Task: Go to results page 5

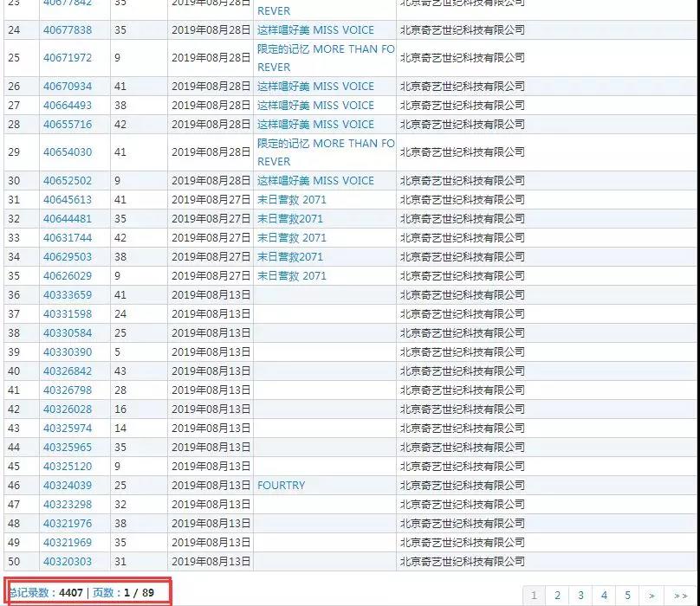Action: click(x=627, y=596)
